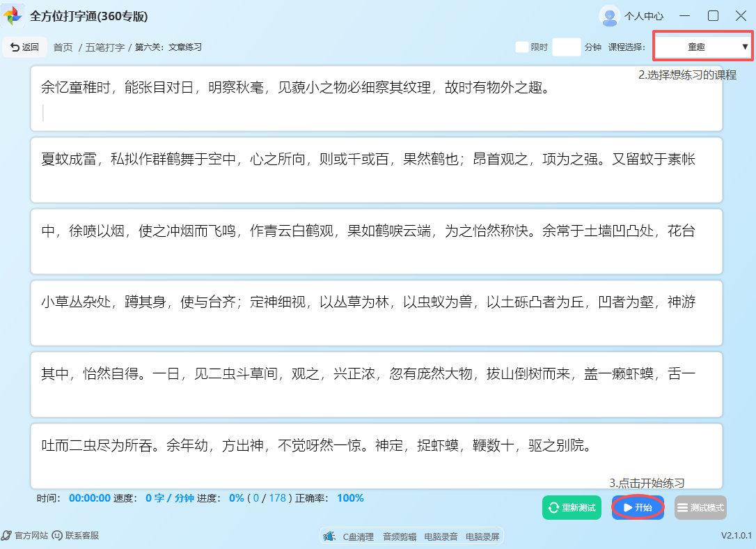Click the circular refresh icon on 重新测试
This screenshot has height=549, width=756.
552,508
